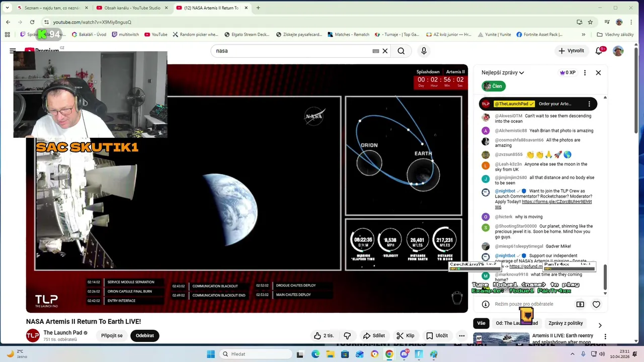This screenshot has height=362, width=644.
Task: Dislike the video
Action: pos(347,335)
